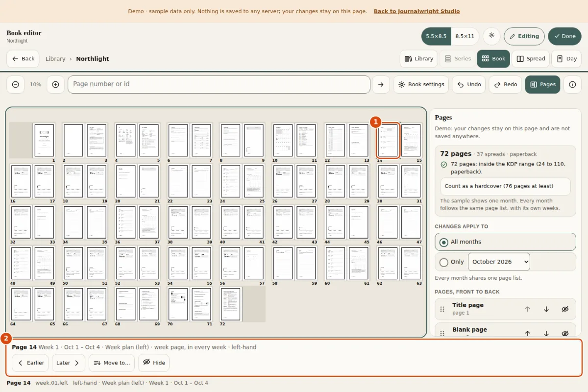This screenshot has width=588, height=392.
Task: Switch to Series view tab
Action: (x=457, y=59)
